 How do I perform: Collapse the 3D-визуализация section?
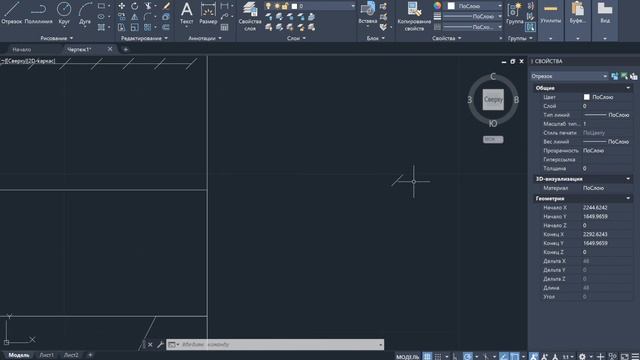[x=628, y=179]
